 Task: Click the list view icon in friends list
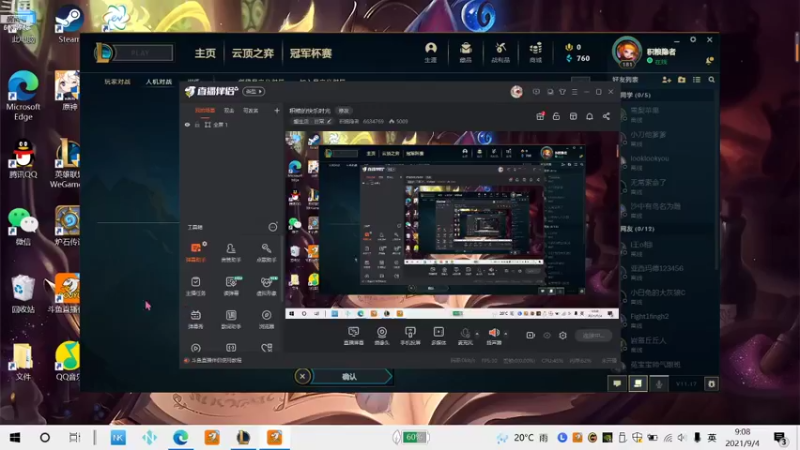696,80
